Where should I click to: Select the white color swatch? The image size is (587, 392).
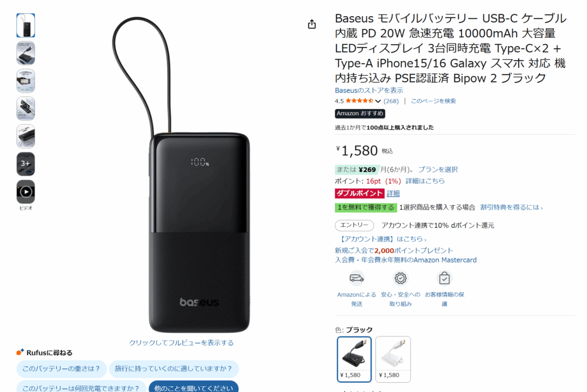tap(393, 359)
